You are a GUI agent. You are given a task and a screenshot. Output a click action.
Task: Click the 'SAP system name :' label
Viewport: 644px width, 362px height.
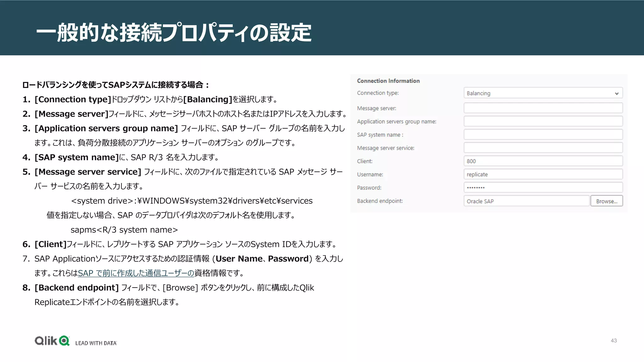coord(380,134)
